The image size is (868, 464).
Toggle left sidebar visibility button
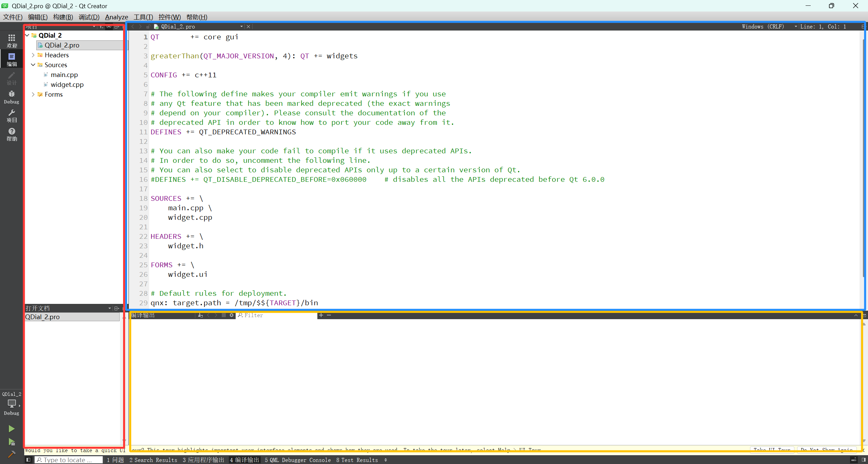pos(28,460)
